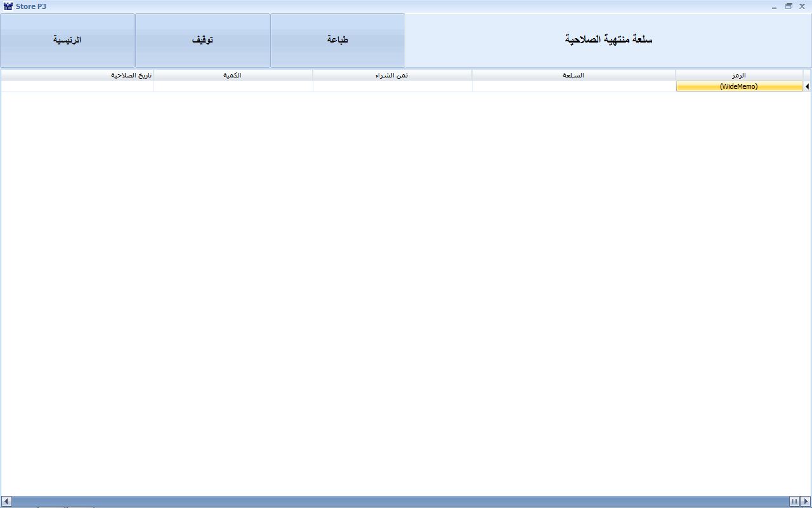Select the highlighted (WideMemo) cell
812x508 pixels.
point(739,86)
